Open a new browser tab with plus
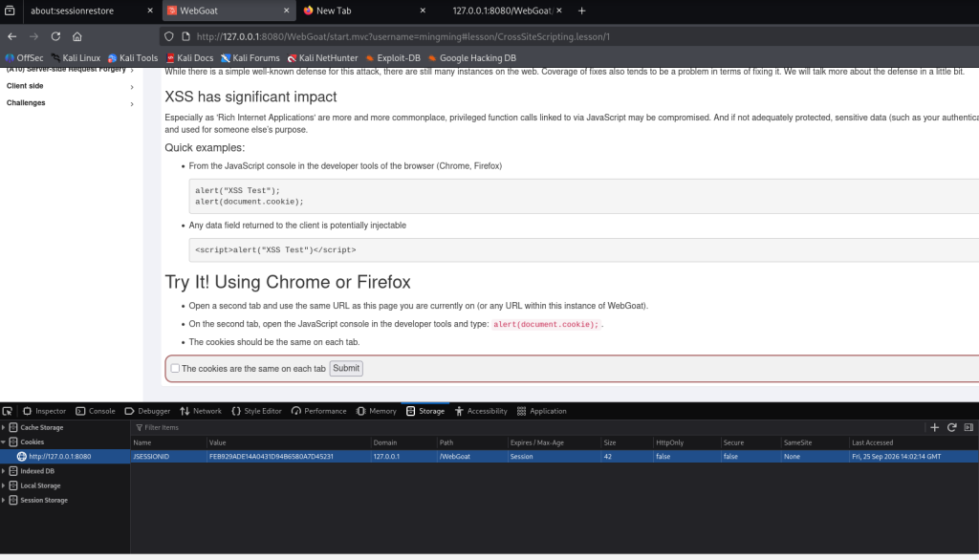The width and height of the screenshot is (979, 560). [582, 11]
